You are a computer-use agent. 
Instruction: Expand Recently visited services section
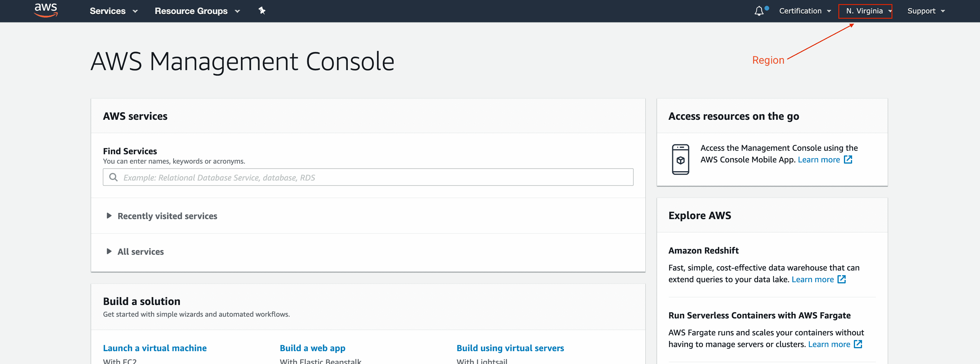[162, 216]
